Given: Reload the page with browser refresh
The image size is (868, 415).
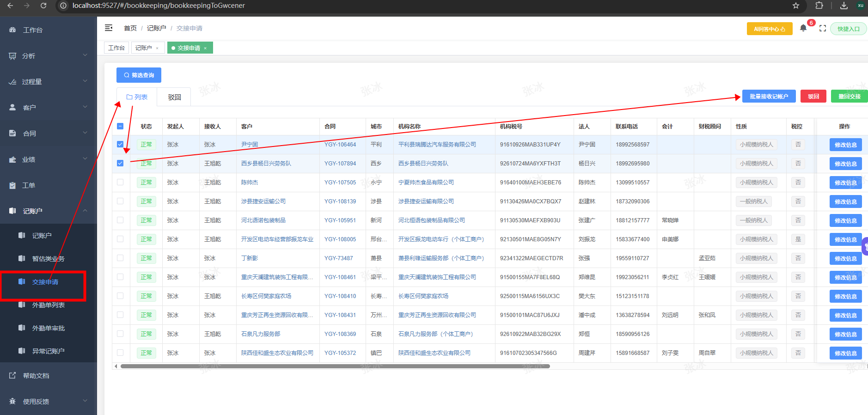Looking at the screenshot, I should tap(43, 6).
